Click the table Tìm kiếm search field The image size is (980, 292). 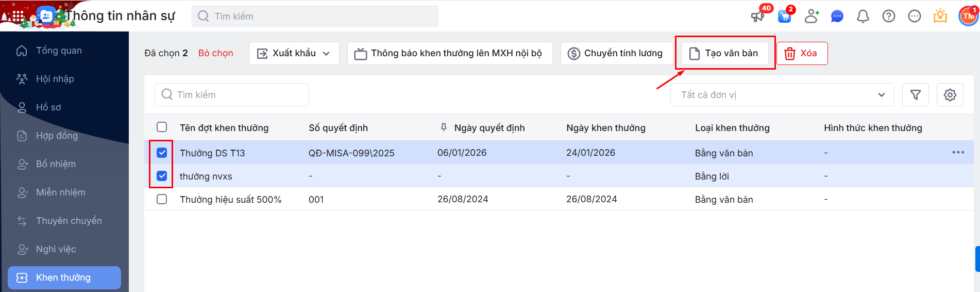coord(232,95)
